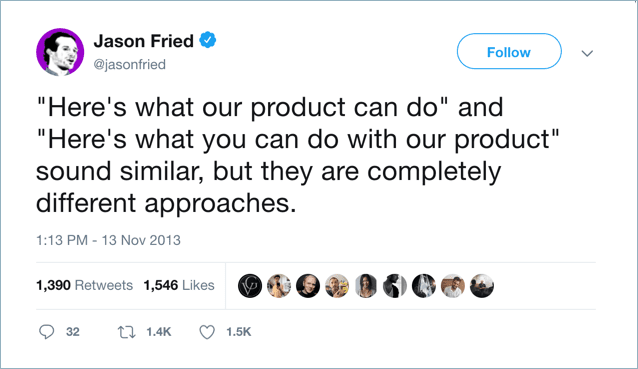This screenshot has height=369, width=638.
Task: Click the second liker avatar thumbnail
Action: coord(279,286)
